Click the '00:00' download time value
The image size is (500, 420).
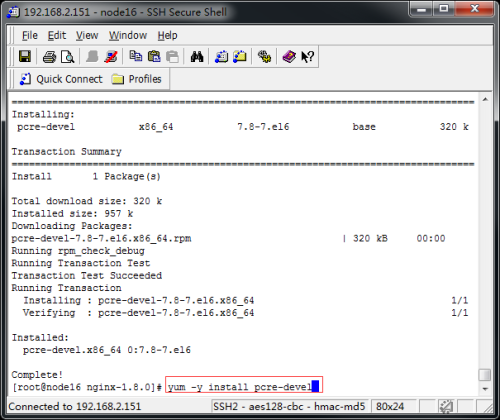431,239
